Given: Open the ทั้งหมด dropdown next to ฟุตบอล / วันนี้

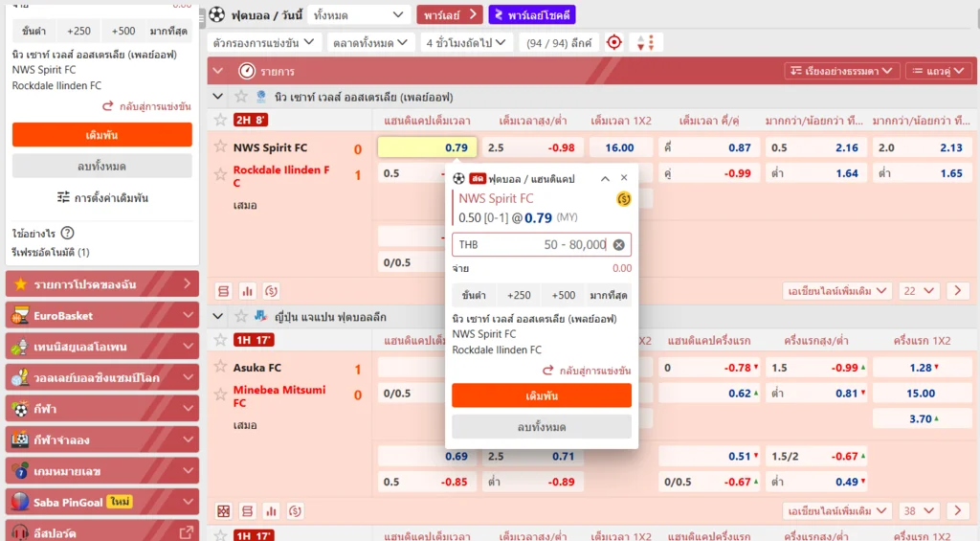Looking at the screenshot, I should (x=360, y=15).
